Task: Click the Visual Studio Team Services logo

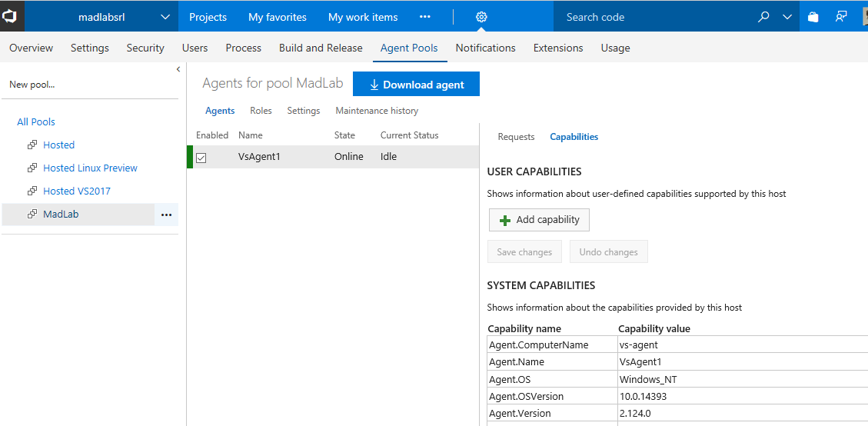Action: 12,16
